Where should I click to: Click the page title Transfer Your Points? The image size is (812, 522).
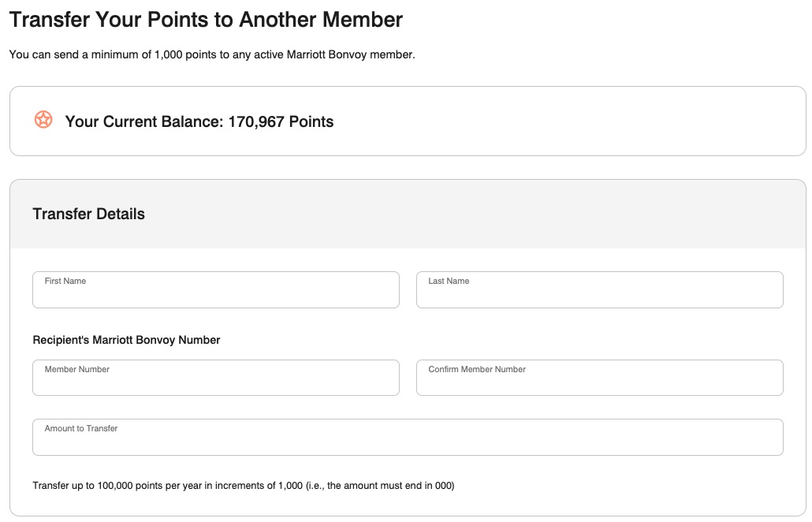pyautogui.click(x=206, y=19)
